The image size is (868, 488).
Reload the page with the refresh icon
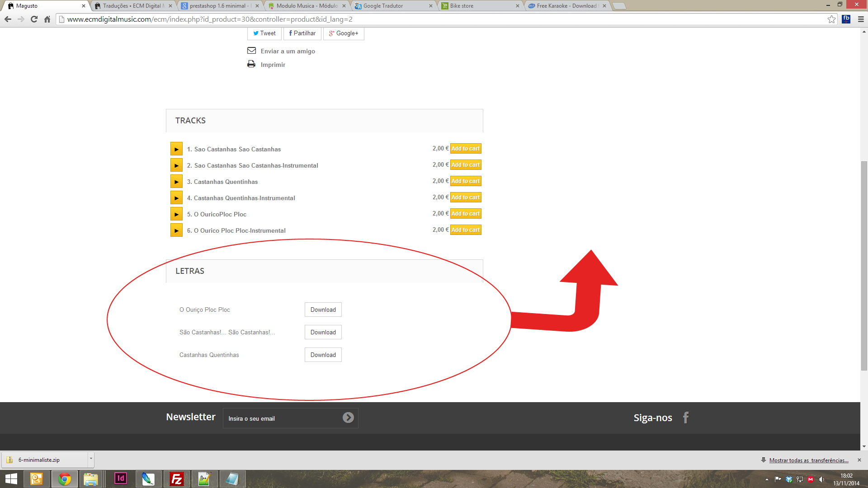click(34, 19)
